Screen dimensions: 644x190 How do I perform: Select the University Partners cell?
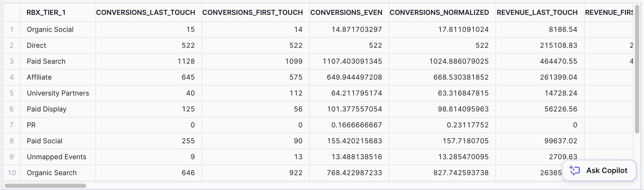tap(58, 93)
